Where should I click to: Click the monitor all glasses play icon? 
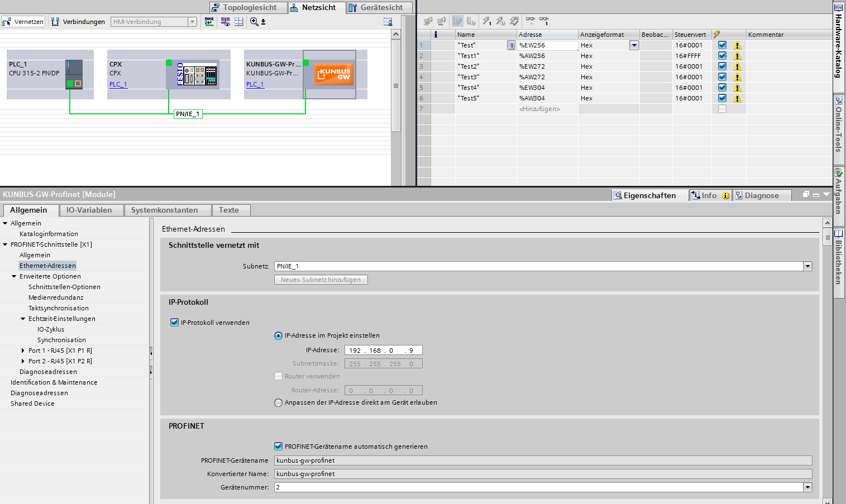(530, 21)
